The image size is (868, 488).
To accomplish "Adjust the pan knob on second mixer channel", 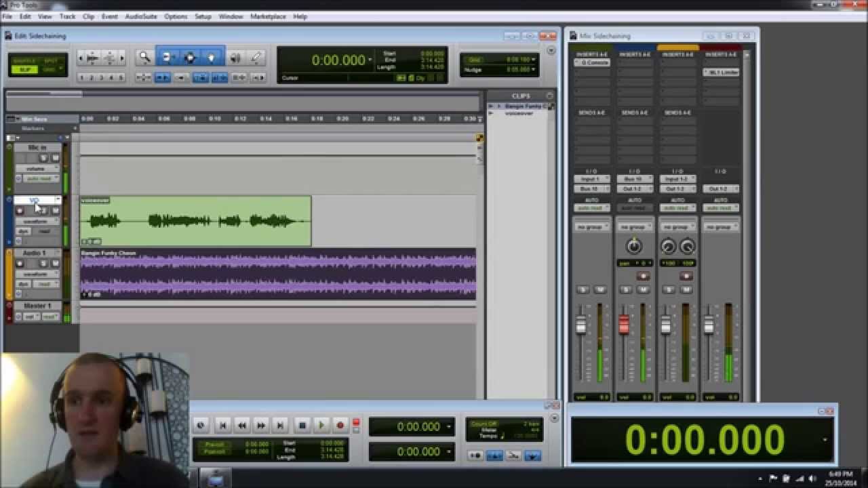I will coord(634,246).
